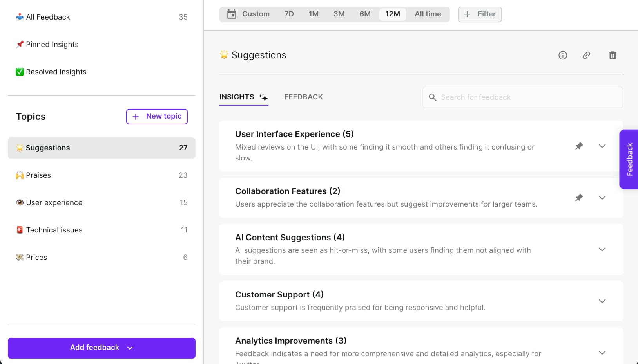
Task: Click the AI Content Suggestions (4) title
Action: [x=290, y=237]
